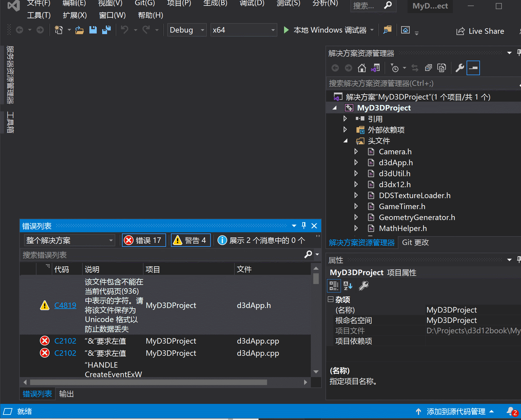Expand the 引用 tree node

[x=345, y=119]
